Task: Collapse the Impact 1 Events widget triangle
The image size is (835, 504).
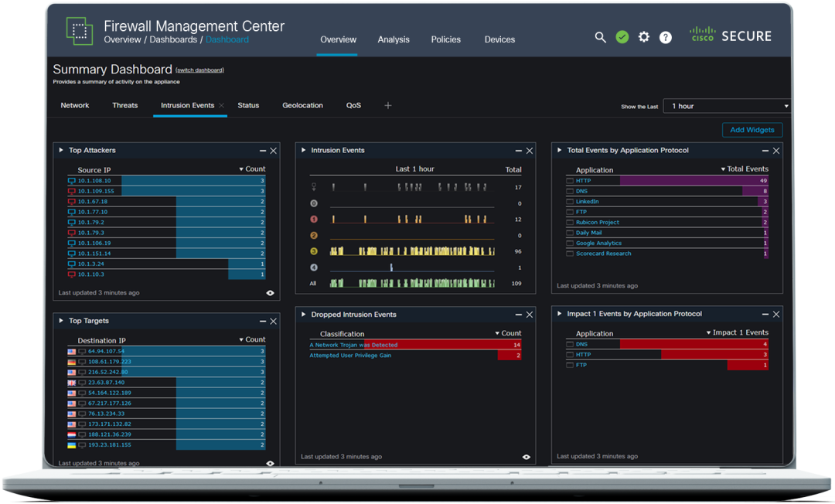Action: [559, 314]
